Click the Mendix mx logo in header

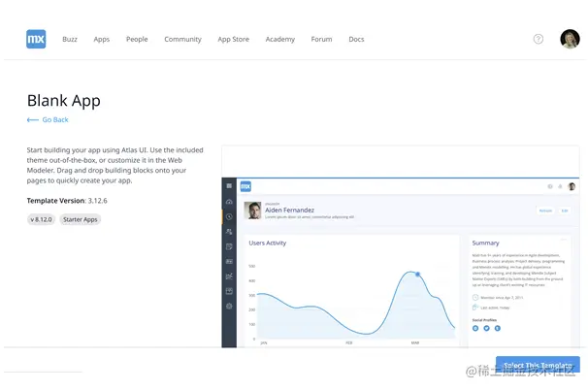coord(36,39)
